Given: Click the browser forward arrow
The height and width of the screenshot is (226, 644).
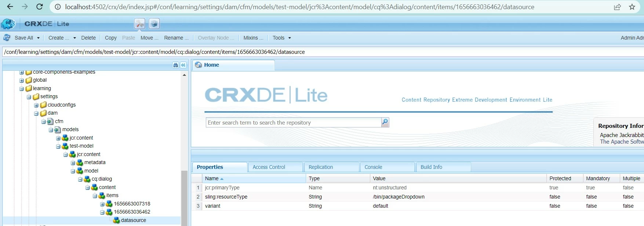Looking at the screenshot, I should tap(25, 7).
